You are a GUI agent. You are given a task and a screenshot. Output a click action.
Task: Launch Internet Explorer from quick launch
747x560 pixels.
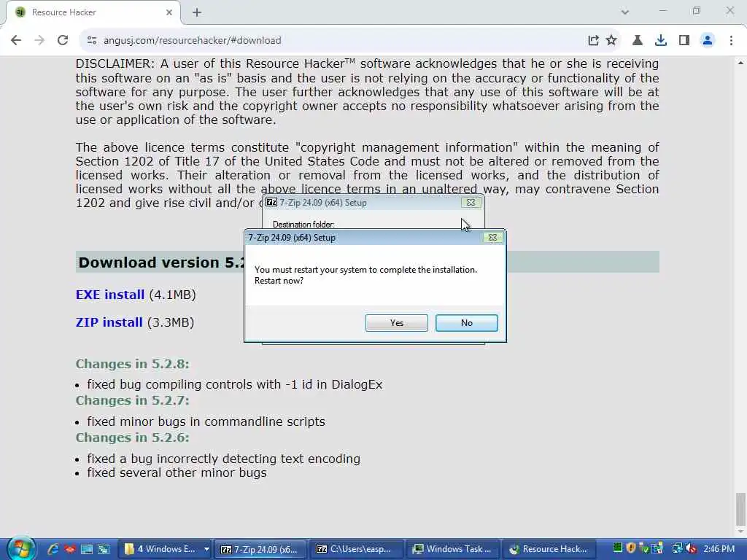pos(53,549)
